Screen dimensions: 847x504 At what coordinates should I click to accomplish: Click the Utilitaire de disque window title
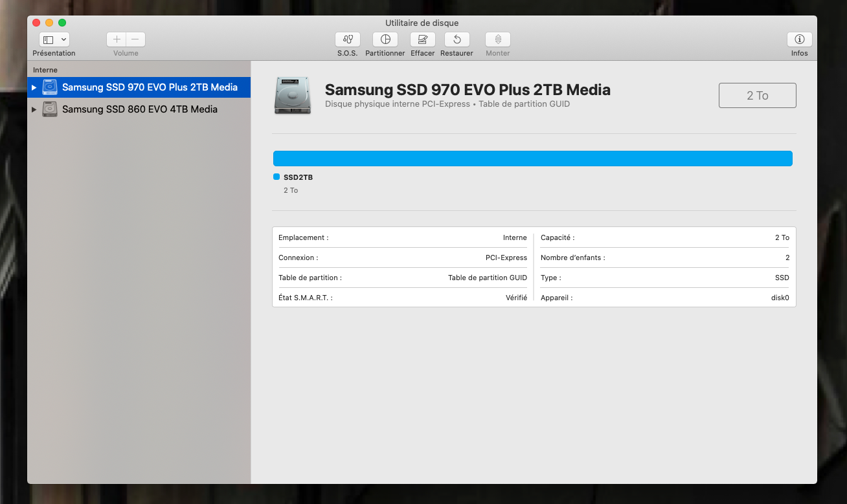[422, 23]
